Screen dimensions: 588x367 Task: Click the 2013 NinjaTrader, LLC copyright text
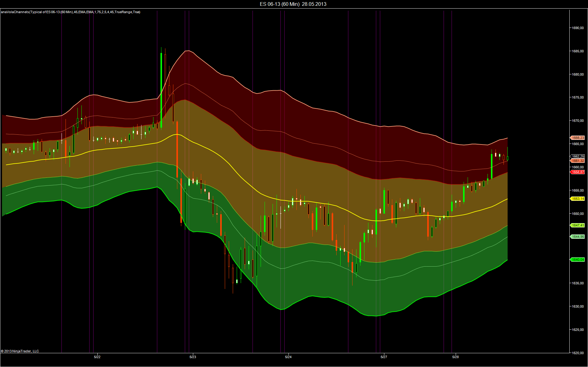coord(20,351)
